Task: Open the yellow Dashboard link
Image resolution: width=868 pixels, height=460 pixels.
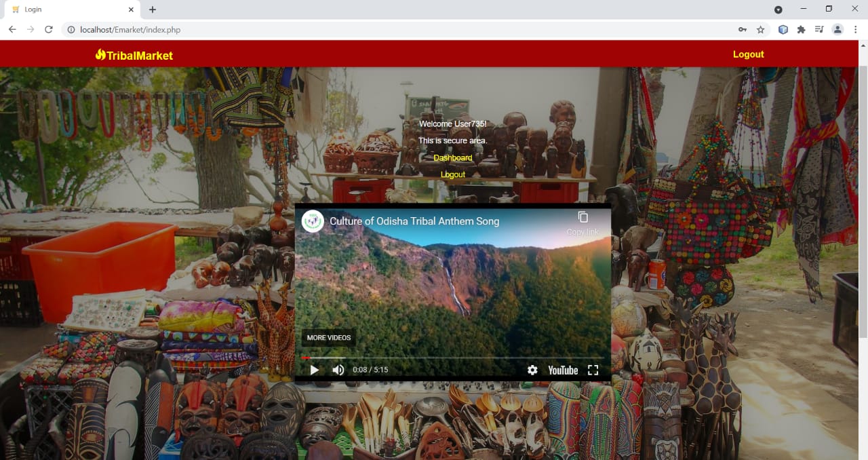Action: coord(452,157)
